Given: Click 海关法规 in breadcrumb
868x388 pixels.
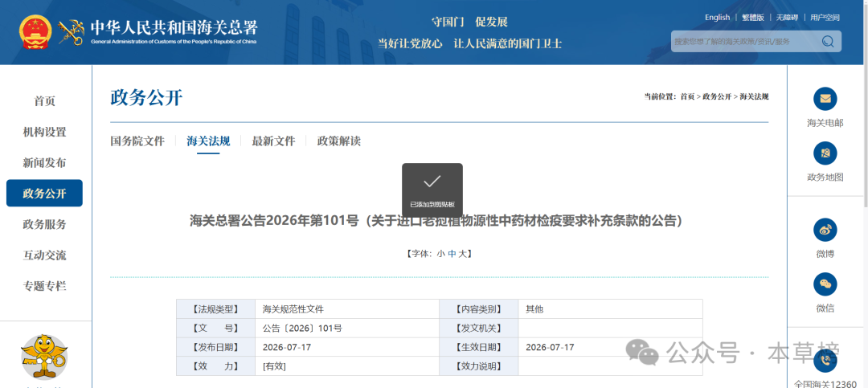Looking at the screenshot, I should 754,96.
